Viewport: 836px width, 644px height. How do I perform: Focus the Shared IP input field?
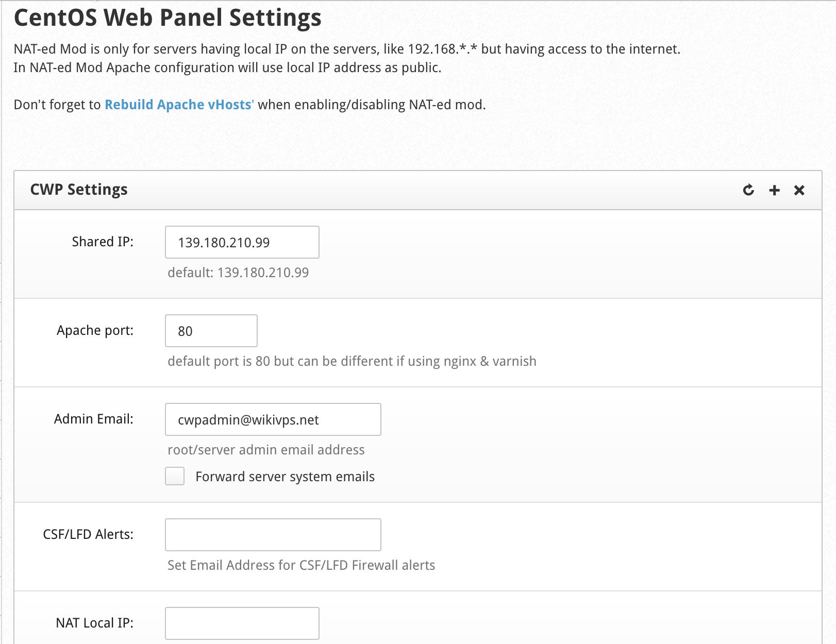pos(242,242)
